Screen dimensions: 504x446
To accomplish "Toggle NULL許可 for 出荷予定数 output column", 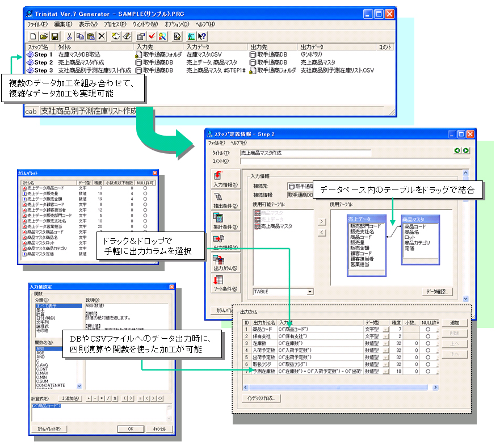I will (428, 357).
